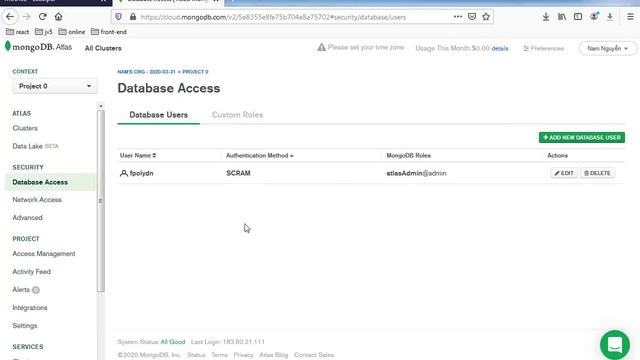640x360 pixels.
Task: Open the Firefox hamburger menu
Action: pos(630,17)
